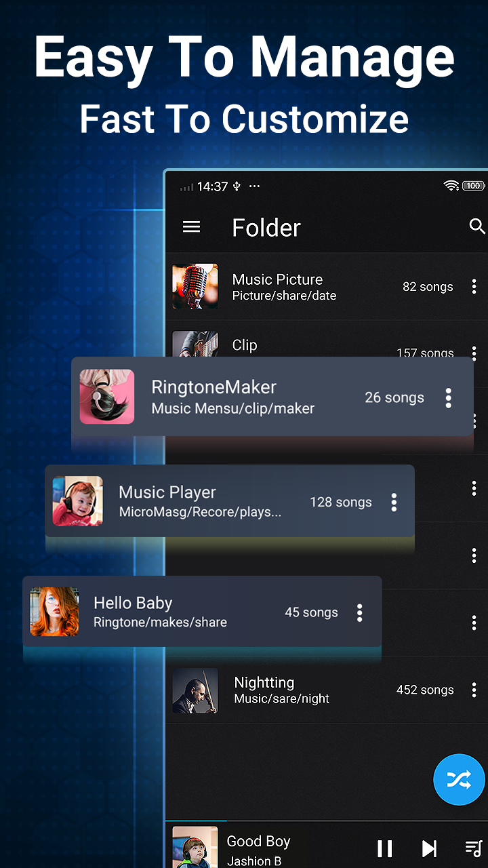Tap the Good Boy album art
This screenshot has width=488, height=868.
tap(195, 848)
